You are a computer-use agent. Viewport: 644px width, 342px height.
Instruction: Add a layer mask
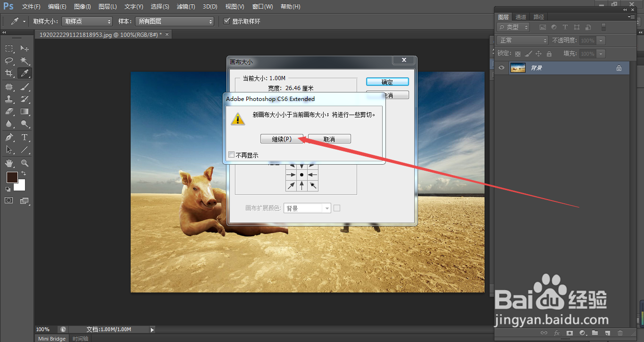pyautogui.click(x=569, y=333)
